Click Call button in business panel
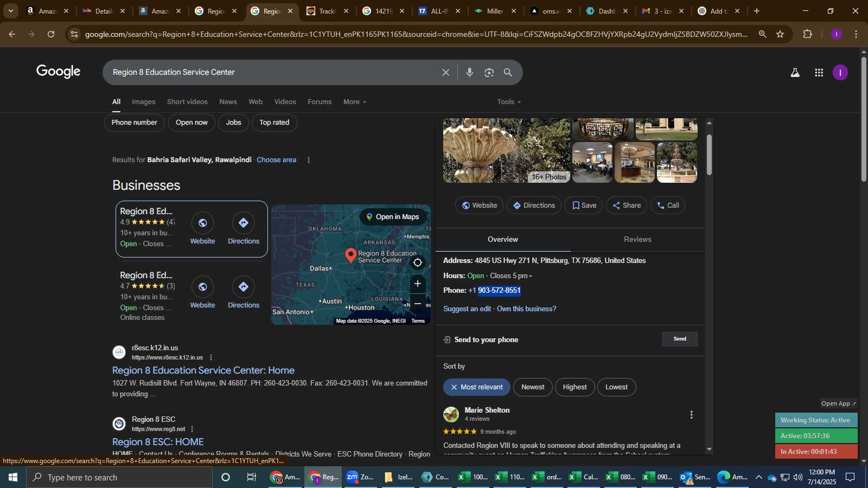The image size is (868, 488). coord(668,206)
